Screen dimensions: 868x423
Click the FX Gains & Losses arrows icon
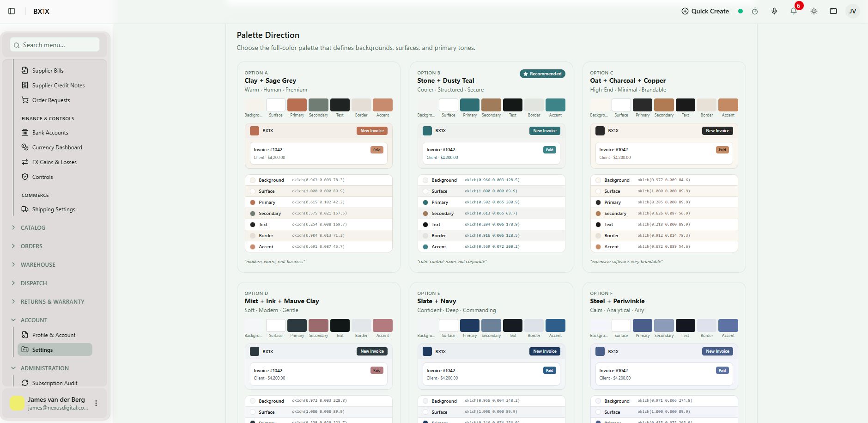click(x=25, y=162)
